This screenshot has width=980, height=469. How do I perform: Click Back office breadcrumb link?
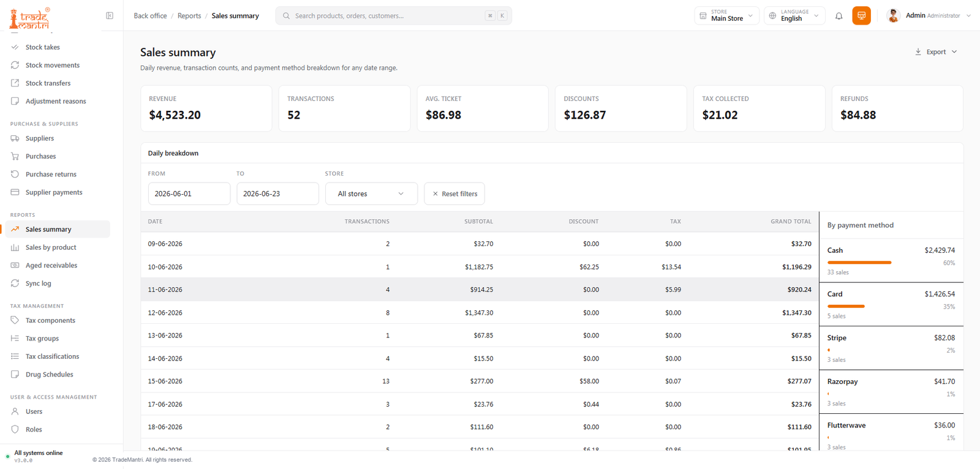[x=150, y=16]
